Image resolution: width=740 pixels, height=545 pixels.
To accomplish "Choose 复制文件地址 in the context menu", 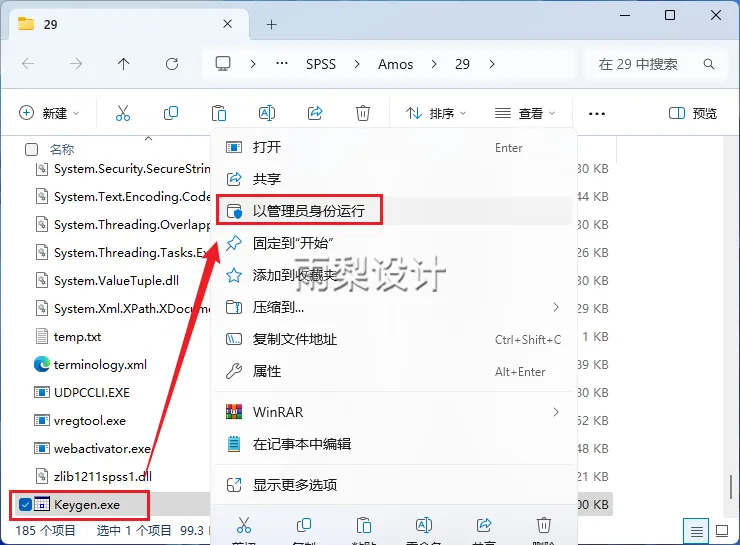I will pyautogui.click(x=394, y=339).
